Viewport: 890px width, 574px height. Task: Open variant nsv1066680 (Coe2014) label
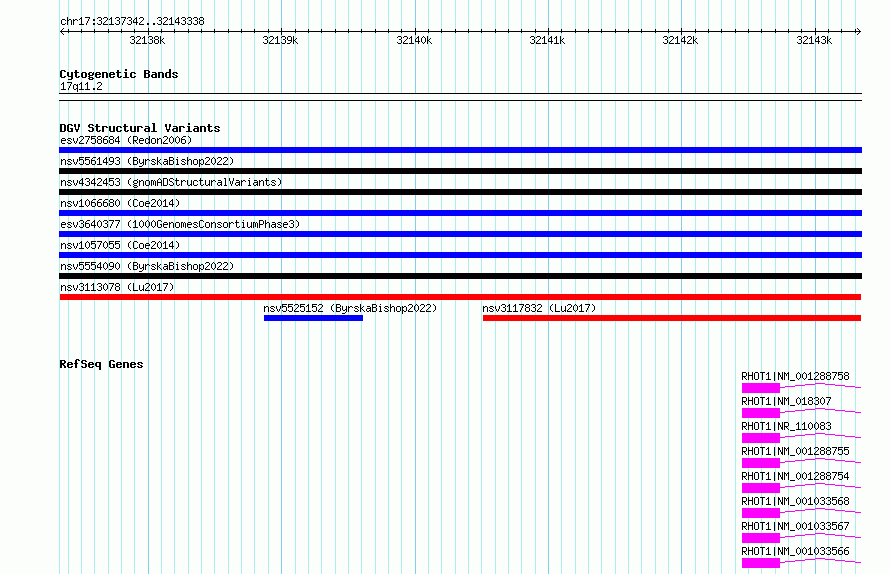click(120, 203)
